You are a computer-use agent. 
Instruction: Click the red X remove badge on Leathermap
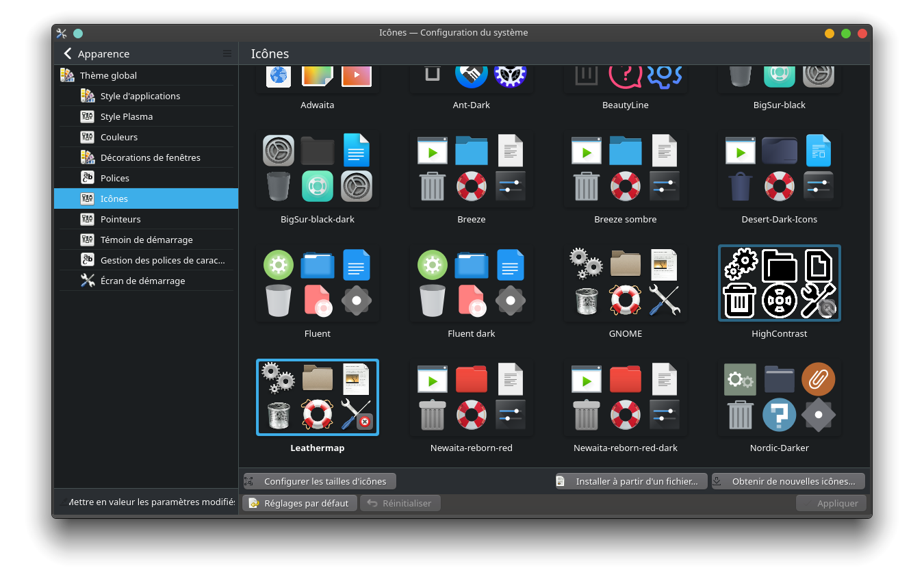click(365, 422)
